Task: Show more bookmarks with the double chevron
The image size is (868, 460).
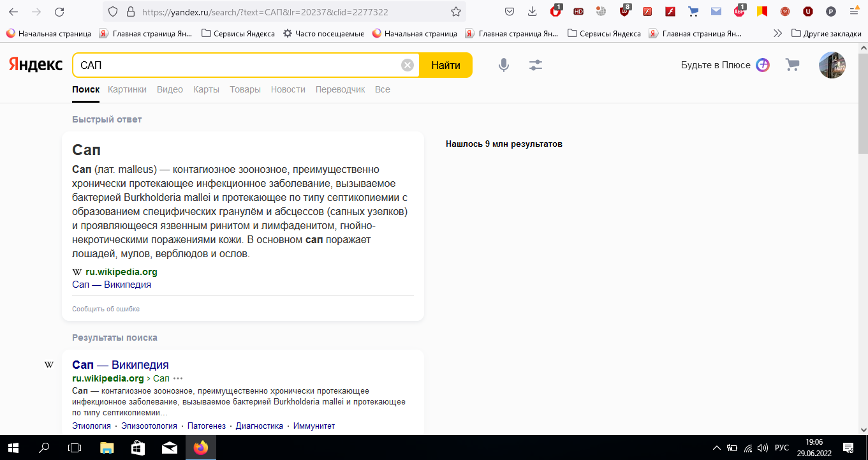Action: click(777, 33)
